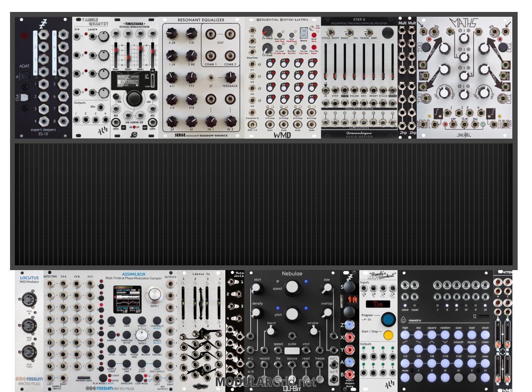Image resolution: width=532 pixels, height=392 pixels.
Task: Click the Mix output jack on Tangle Quartet
Action: pyautogui.click(x=100, y=108)
